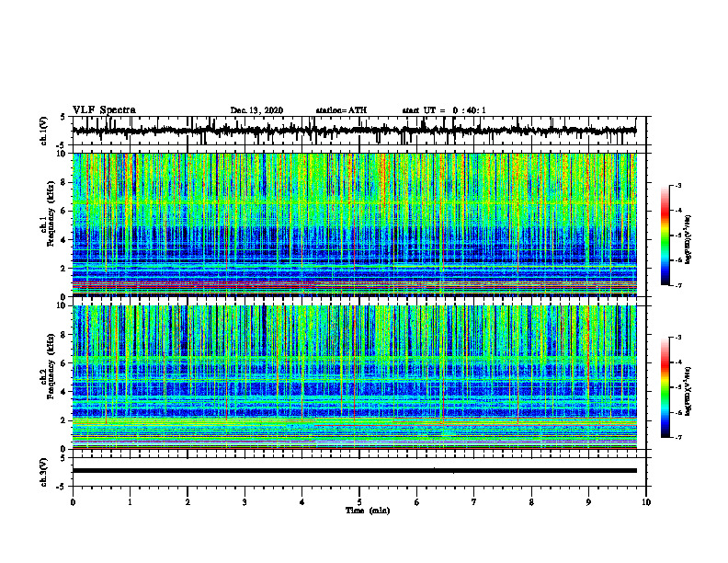The image size is (728, 563).
Task: Click the "start UT = 0 : 40: 1" text
Action: (444, 110)
